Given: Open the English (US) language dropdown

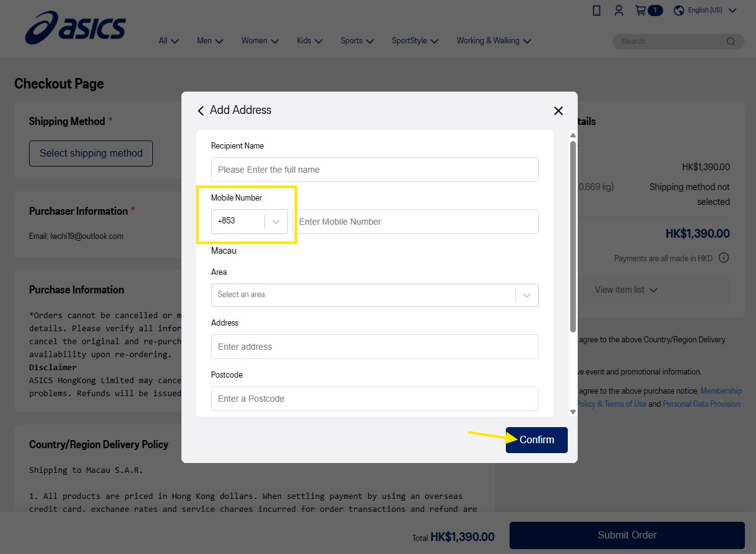Looking at the screenshot, I should click(705, 11).
